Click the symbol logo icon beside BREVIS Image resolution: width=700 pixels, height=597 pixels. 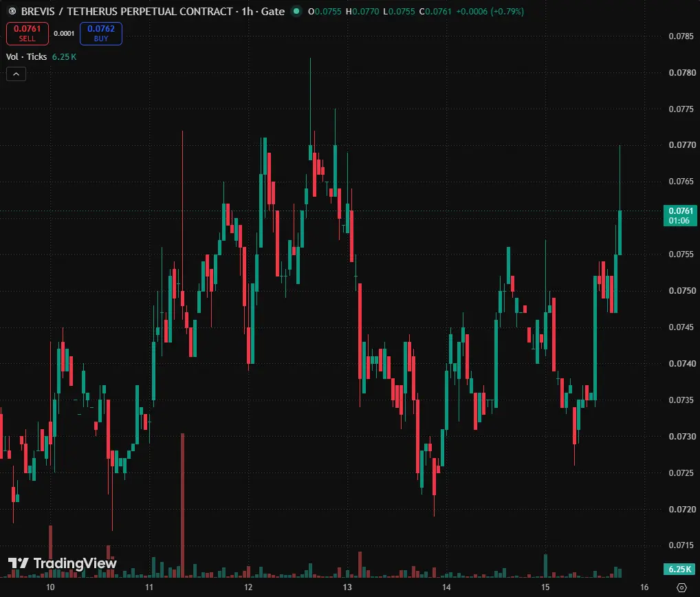point(12,11)
